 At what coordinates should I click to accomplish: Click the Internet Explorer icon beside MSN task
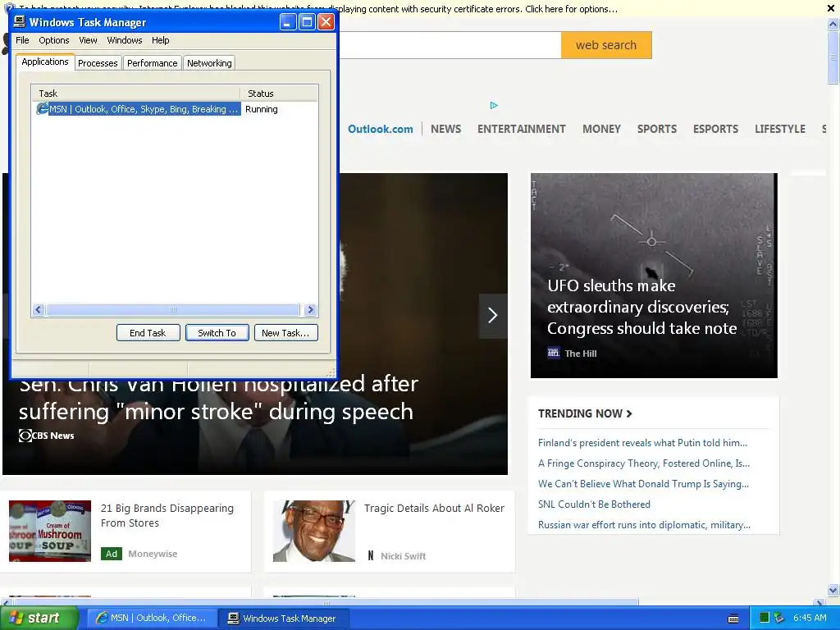click(x=42, y=109)
